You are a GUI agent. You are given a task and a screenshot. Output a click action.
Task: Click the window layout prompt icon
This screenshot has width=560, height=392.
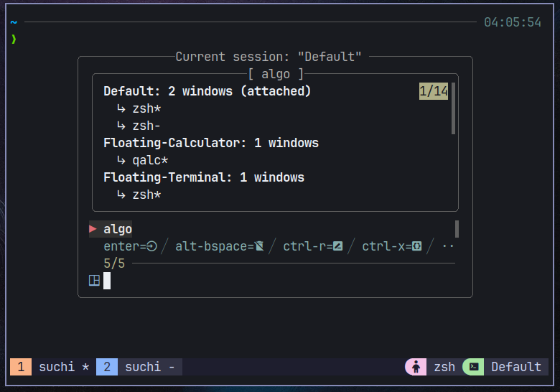pos(94,281)
